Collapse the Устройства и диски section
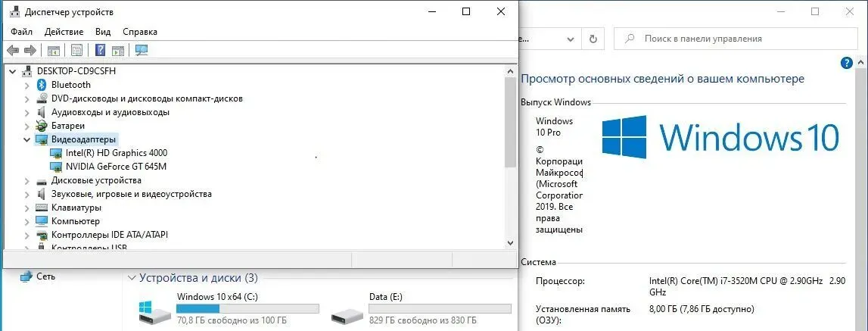Image resolution: width=868 pixels, height=331 pixels. point(132,278)
